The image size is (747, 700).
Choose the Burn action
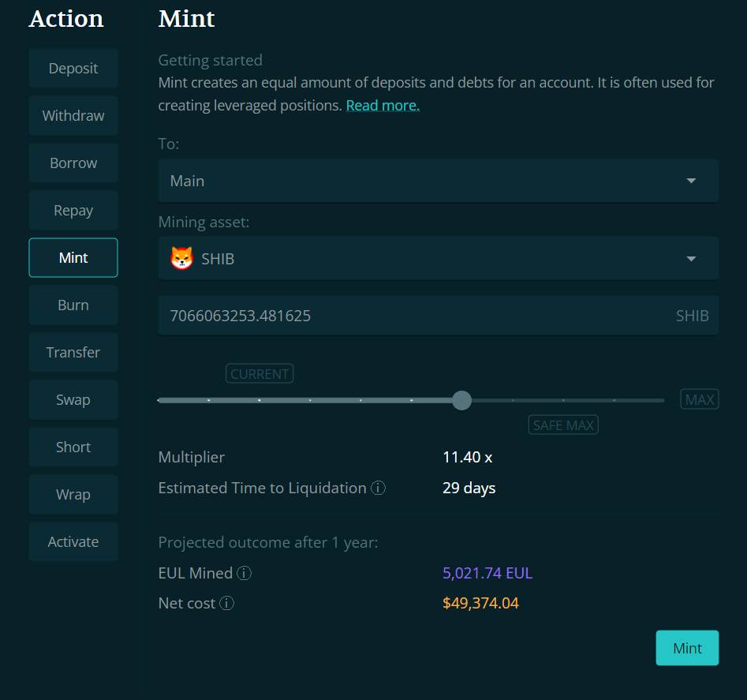click(73, 305)
